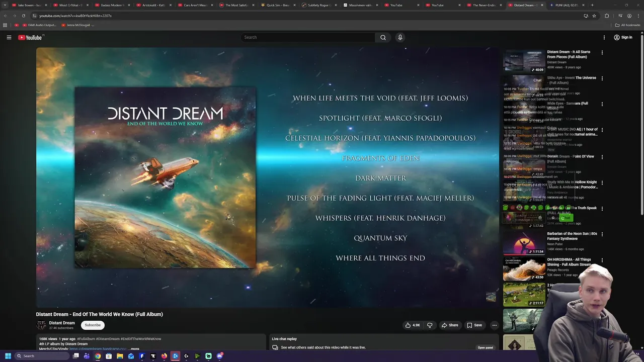This screenshot has width=644, height=362.
Task: Open Jenna McDougall bookmark
Action: pos(77,25)
